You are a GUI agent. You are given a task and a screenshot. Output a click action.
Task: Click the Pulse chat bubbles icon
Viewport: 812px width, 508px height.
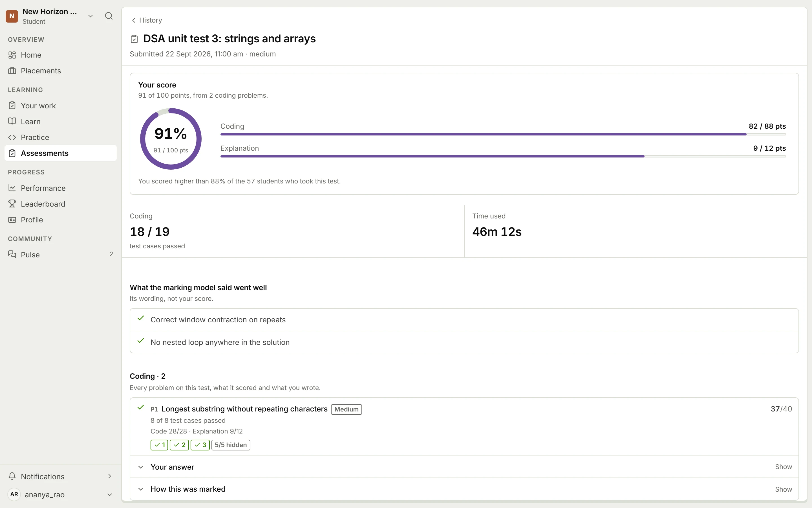pos(12,254)
